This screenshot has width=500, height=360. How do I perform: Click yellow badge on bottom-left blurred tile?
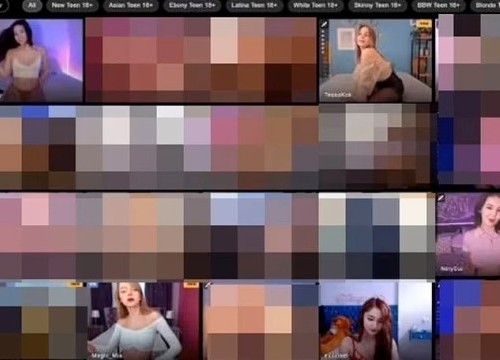[76, 284]
